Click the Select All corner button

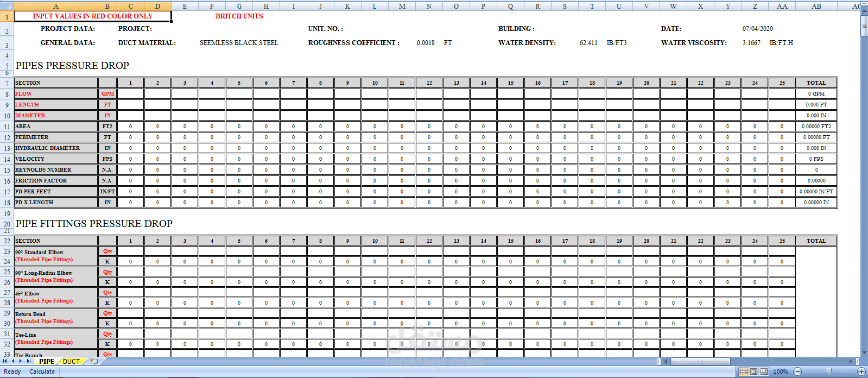click(7, 6)
